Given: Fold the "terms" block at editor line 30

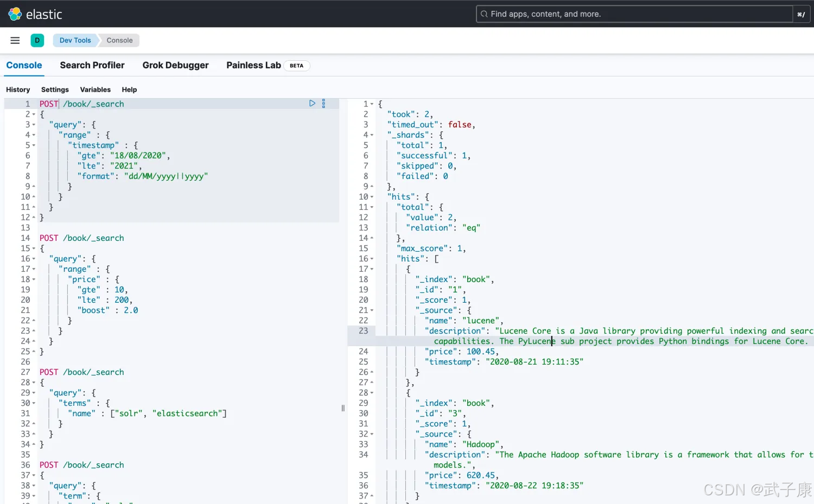Looking at the screenshot, I should (34, 403).
